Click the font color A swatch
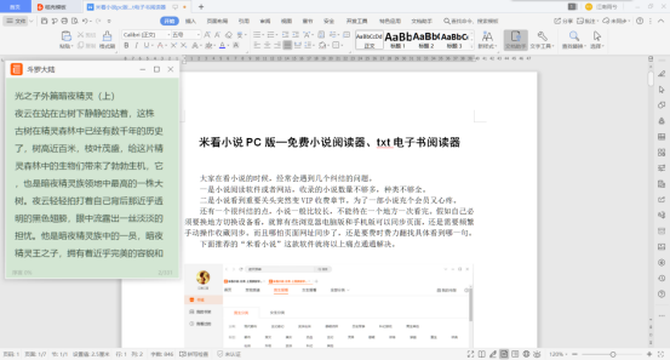The image size is (670, 360). [222, 45]
